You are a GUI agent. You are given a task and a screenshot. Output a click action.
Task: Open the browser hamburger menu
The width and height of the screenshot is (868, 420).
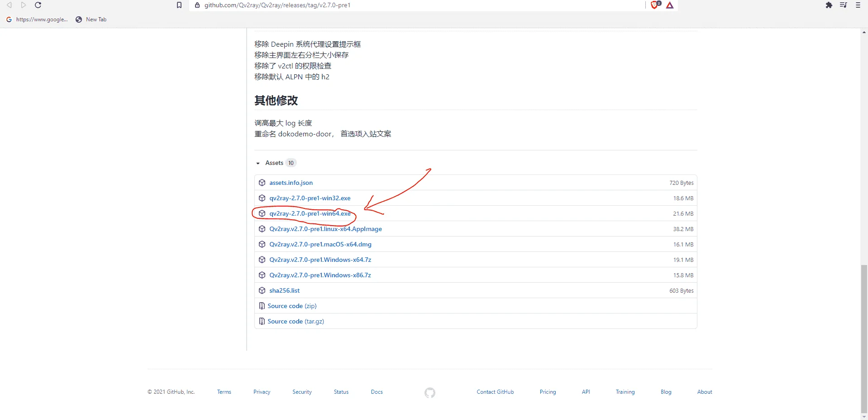point(858,5)
